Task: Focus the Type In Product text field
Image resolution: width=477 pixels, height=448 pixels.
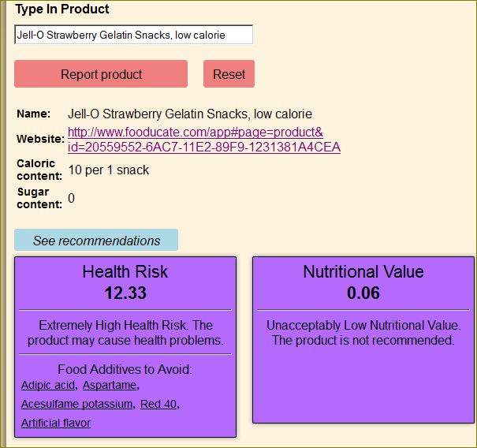Action: pos(133,35)
